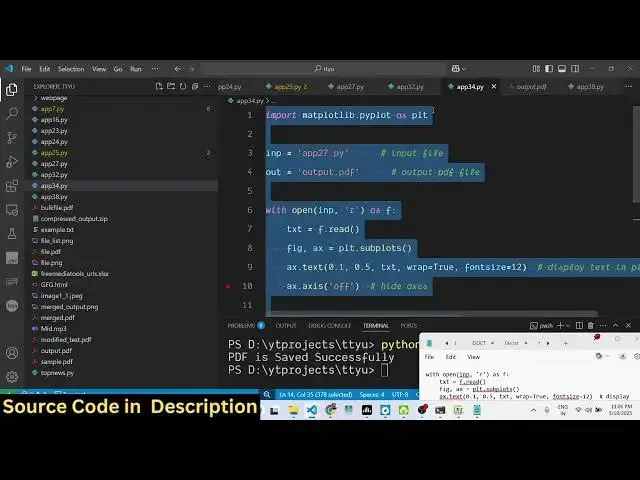Toggle the bottom panel visibility
The width and height of the screenshot is (640, 480).
click(562, 69)
